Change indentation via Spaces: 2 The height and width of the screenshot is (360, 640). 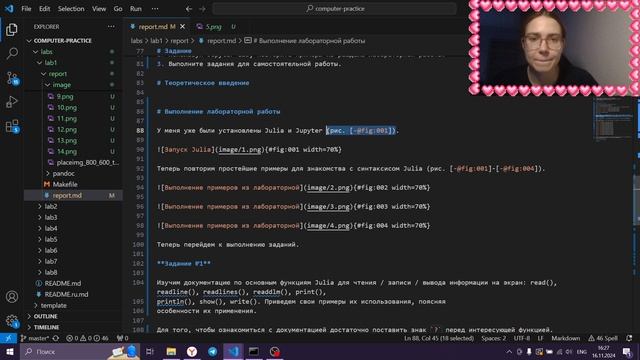point(493,338)
